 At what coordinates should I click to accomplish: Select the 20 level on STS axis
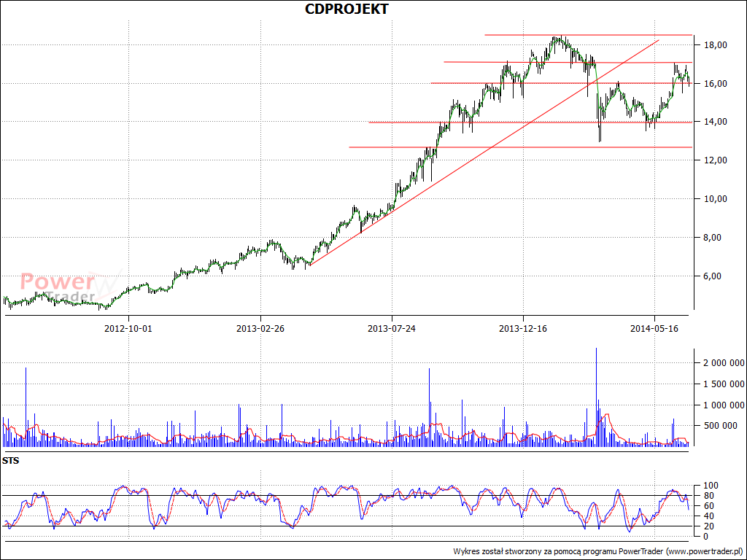click(708, 526)
